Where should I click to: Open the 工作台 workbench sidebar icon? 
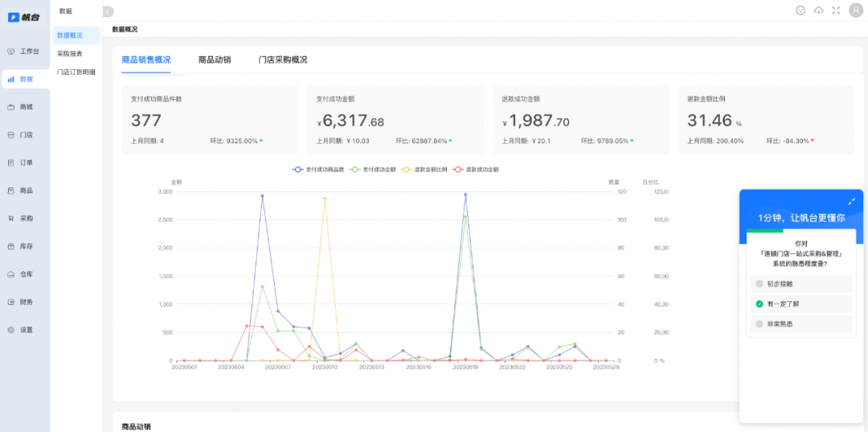[11, 51]
